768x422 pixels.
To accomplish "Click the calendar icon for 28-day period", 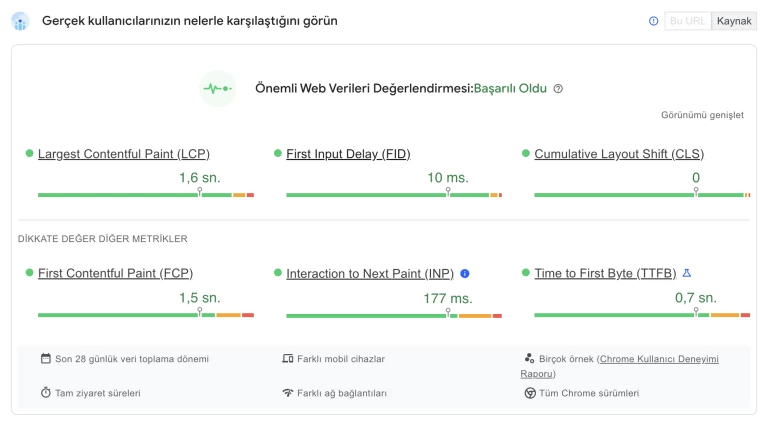I will point(46,359).
